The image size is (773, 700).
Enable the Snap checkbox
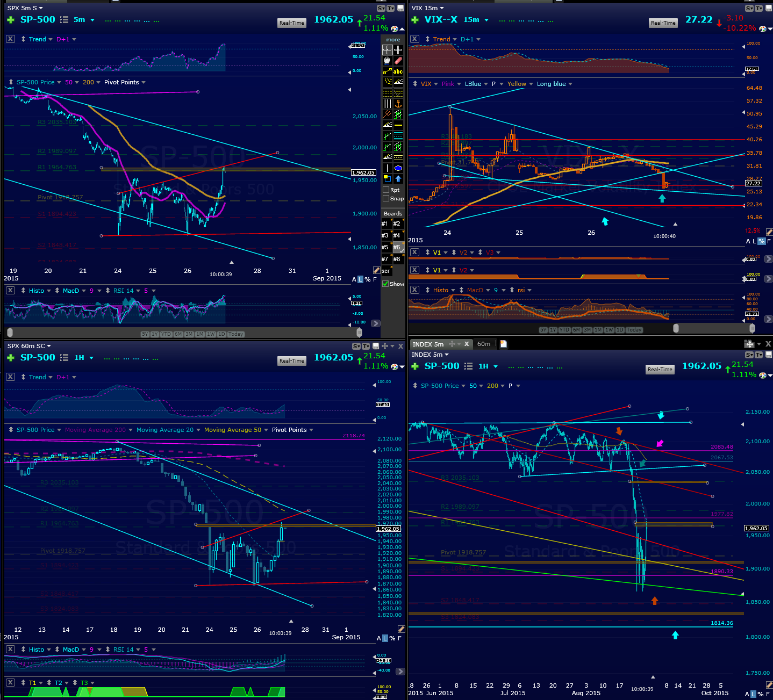pos(386,198)
